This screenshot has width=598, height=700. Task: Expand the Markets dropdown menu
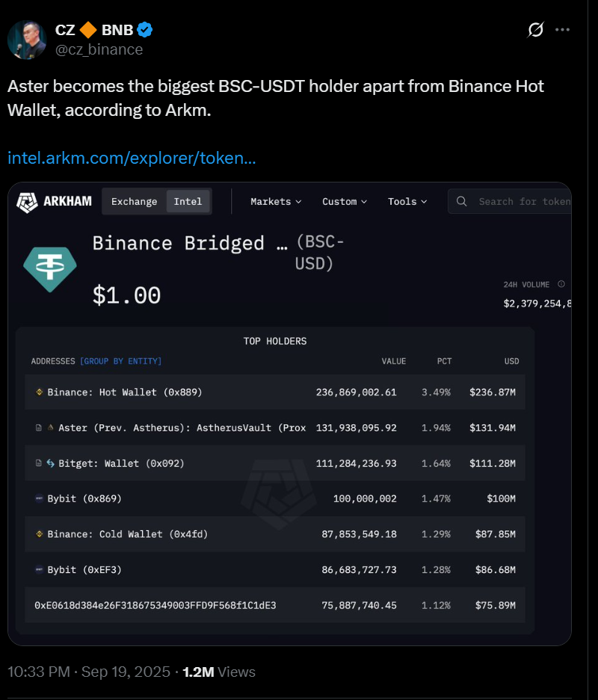pyautogui.click(x=276, y=201)
